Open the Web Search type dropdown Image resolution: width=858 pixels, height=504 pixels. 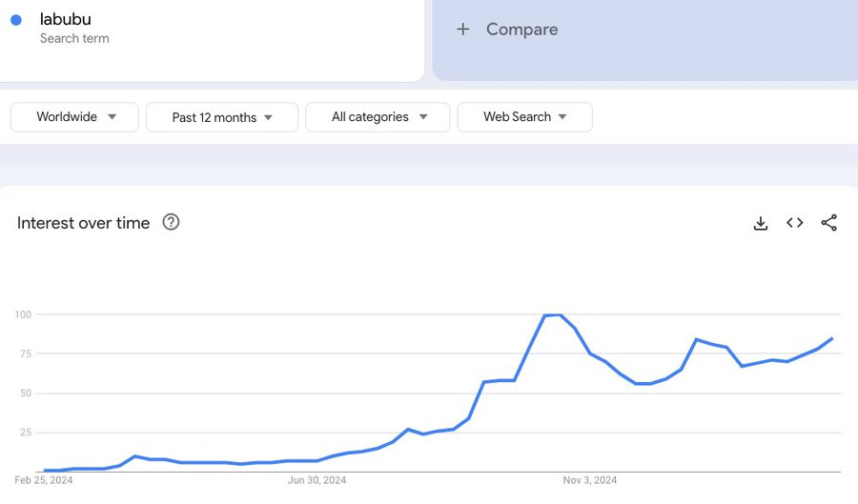524,117
